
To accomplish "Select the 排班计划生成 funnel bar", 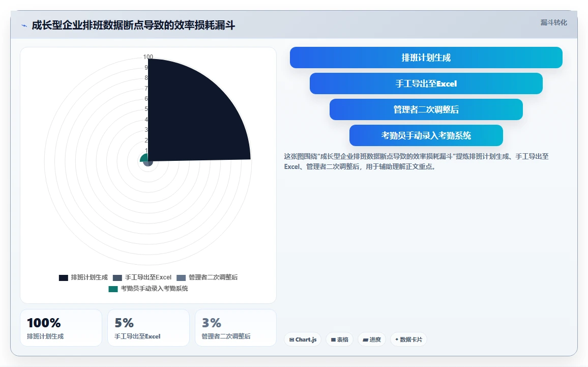I will 426,58.
